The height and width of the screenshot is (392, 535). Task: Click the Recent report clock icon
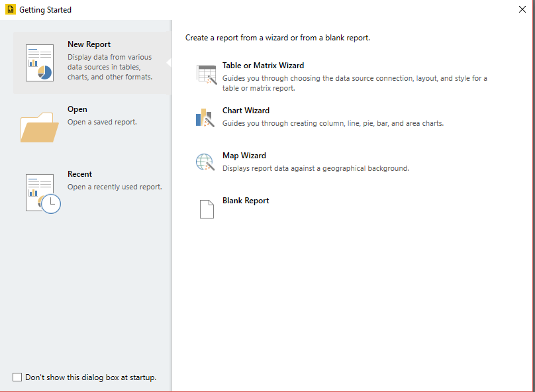[42, 193]
